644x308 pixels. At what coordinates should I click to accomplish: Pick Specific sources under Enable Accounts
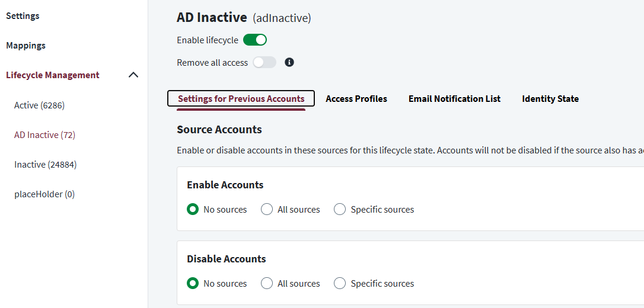340,209
